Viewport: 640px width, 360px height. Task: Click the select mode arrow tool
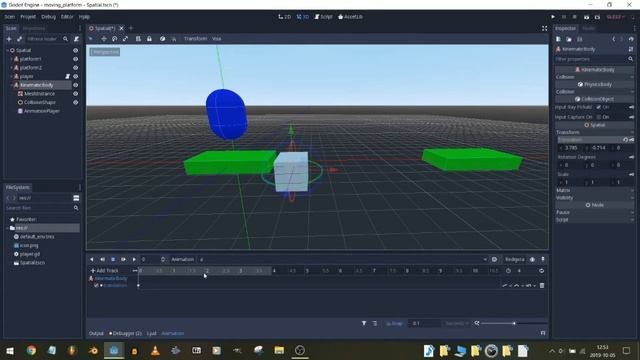91,39
